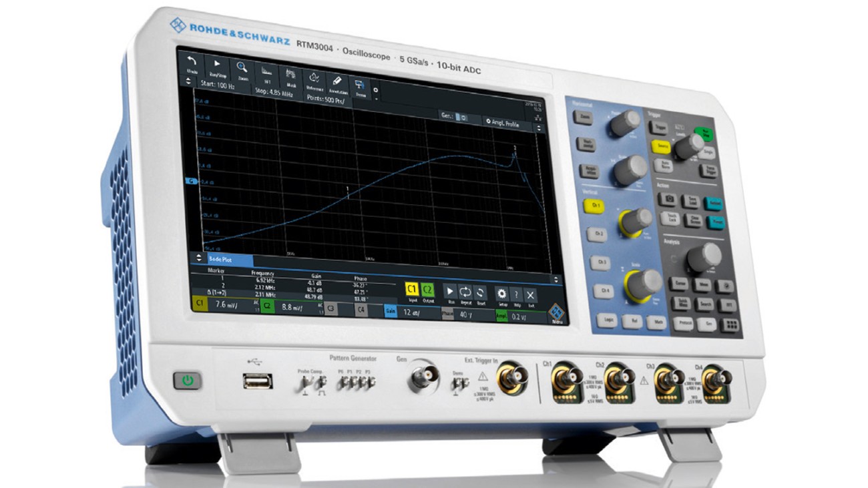Tap the Reset icon in Bode controls
The image size is (868, 488).
click(x=479, y=293)
